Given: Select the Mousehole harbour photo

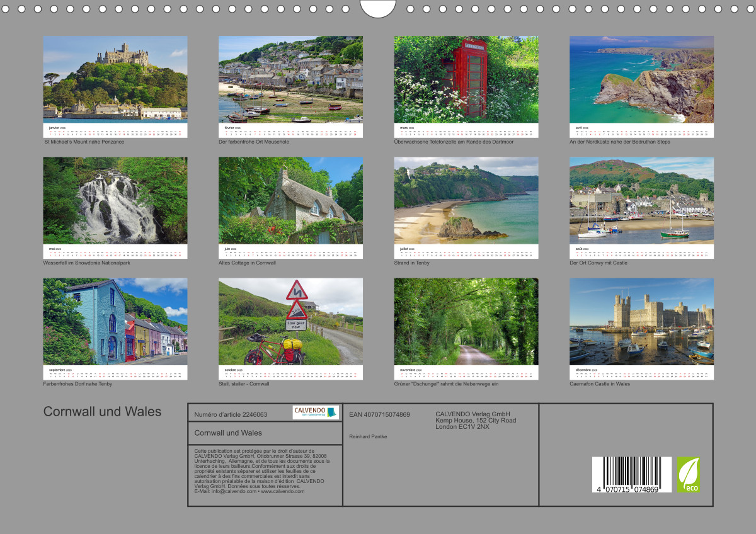Looking at the screenshot, I should tap(290, 79).
